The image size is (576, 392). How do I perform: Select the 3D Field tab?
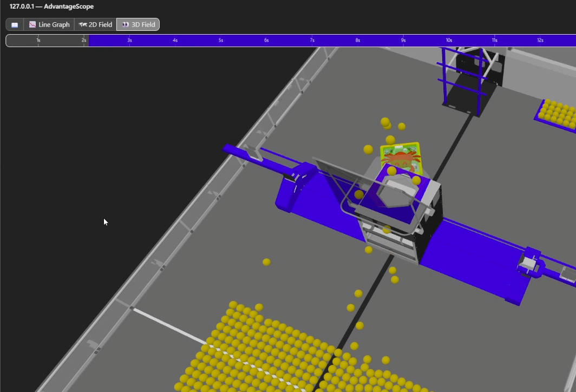[x=138, y=24]
